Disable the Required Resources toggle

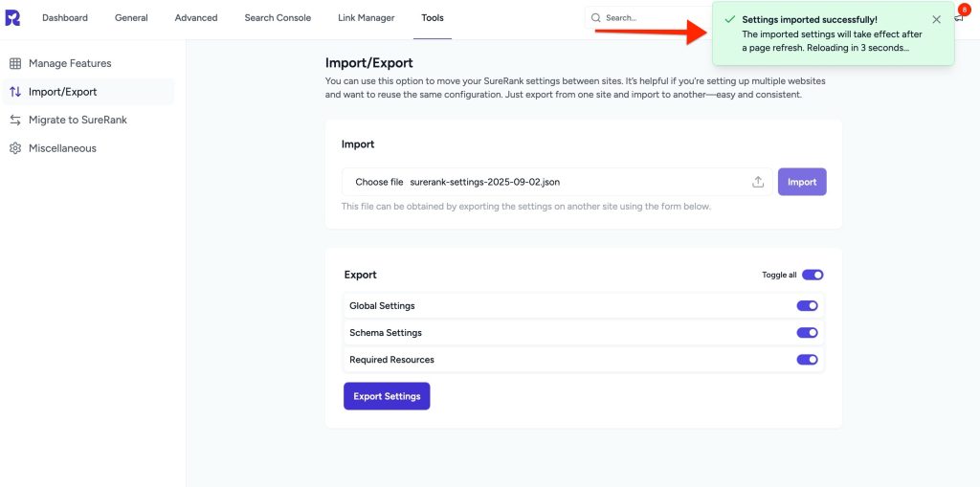[807, 360]
